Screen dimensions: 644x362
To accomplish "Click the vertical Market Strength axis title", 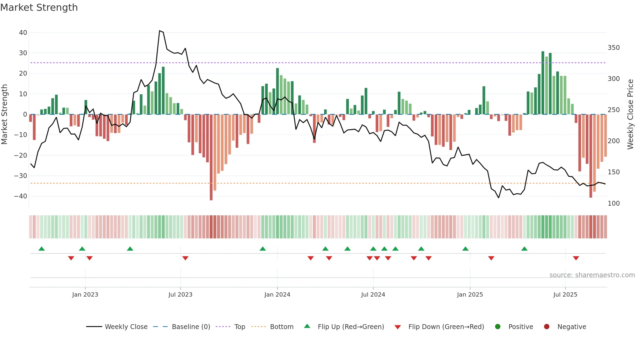I will (4, 114).
